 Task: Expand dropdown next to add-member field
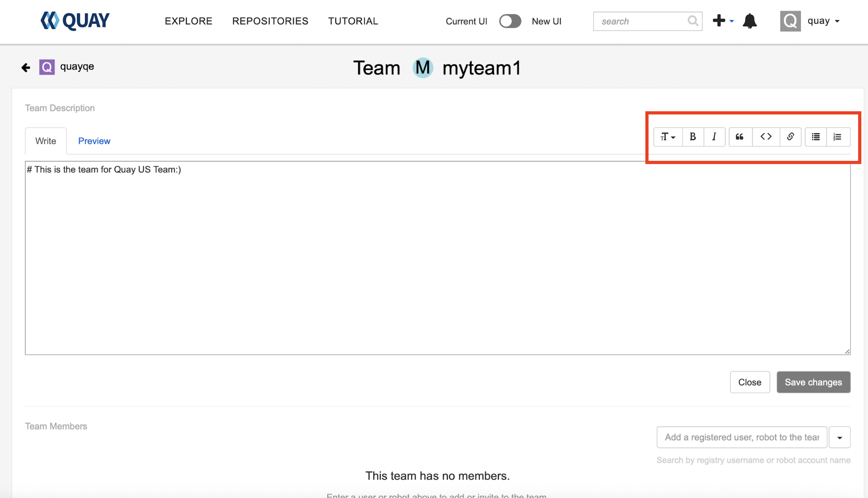tap(839, 437)
